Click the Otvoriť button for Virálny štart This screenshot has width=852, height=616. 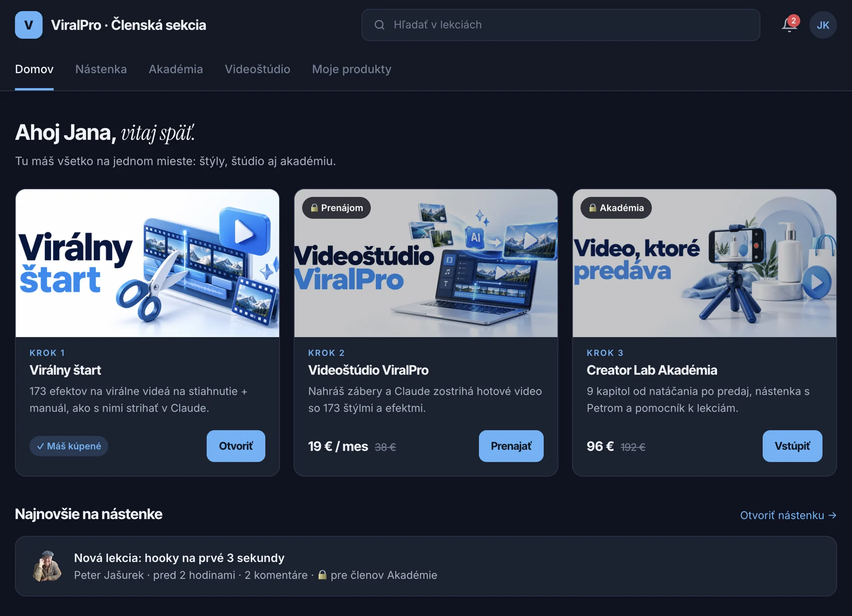(x=236, y=446)
